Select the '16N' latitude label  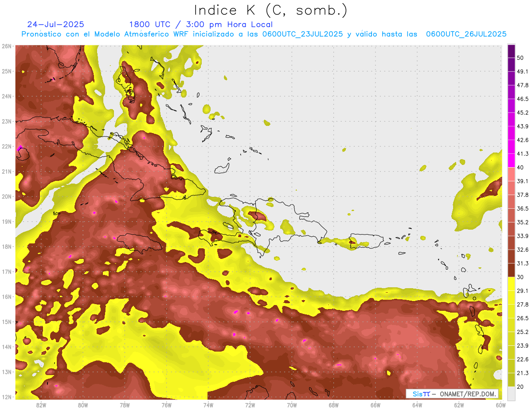click(6, 297)
